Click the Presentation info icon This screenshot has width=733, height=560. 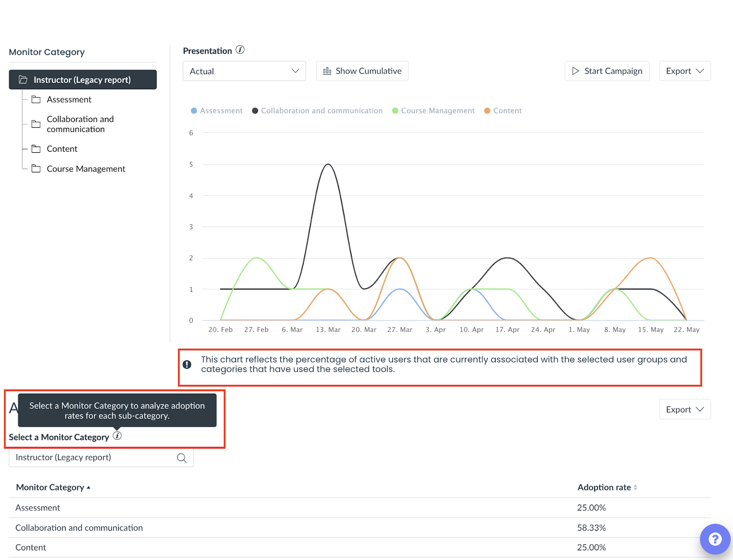click(240, 50)
